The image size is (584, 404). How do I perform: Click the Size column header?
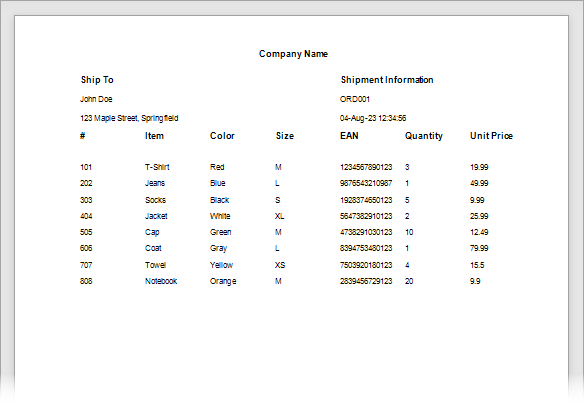(x=285, y=136)
